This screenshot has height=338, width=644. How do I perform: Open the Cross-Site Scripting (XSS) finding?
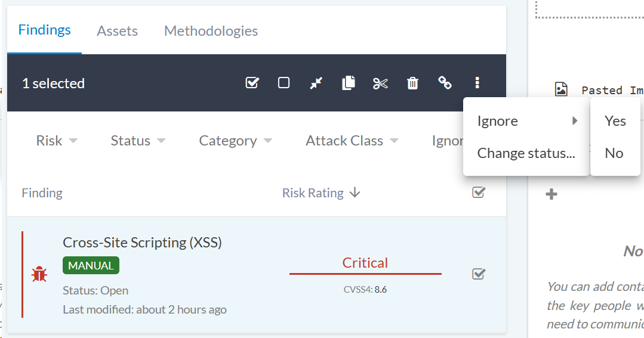click(x=142, y=243)
